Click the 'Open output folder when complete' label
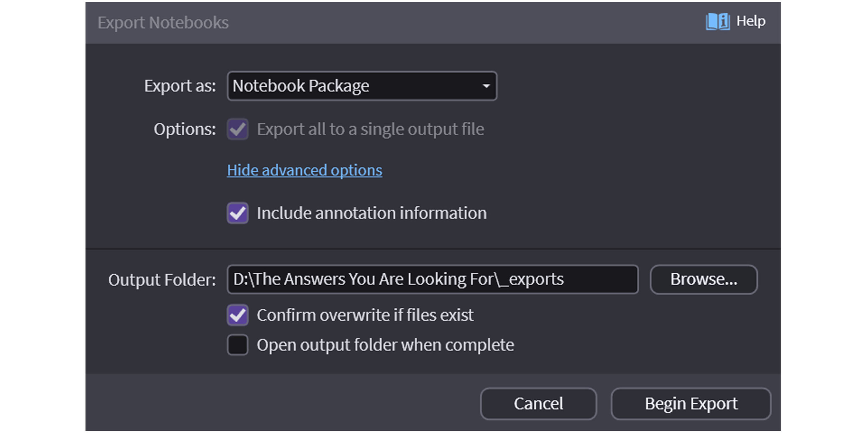Screen dimensions: 868x434 pos(385,345)
